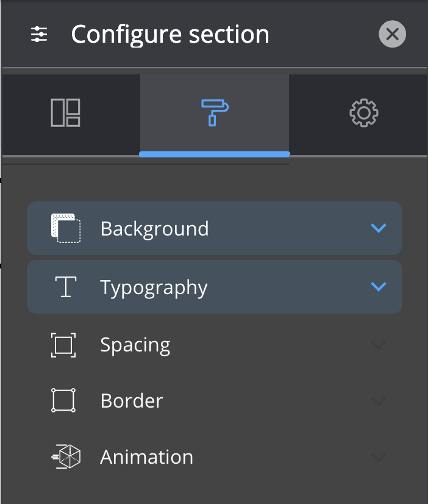Close the Configure section panel
This screenshot has height=504, width=428.
click(x=392, y=34)
